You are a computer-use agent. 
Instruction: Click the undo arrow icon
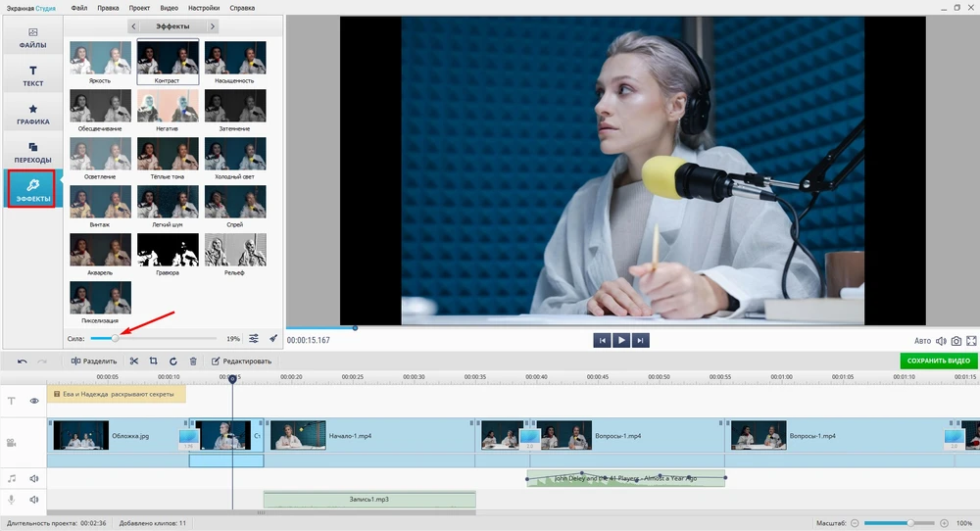tap(23, 362)
